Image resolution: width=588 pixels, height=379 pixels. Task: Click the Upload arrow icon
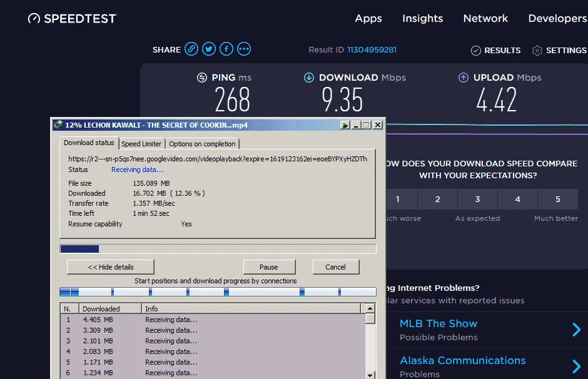point(464,78)
